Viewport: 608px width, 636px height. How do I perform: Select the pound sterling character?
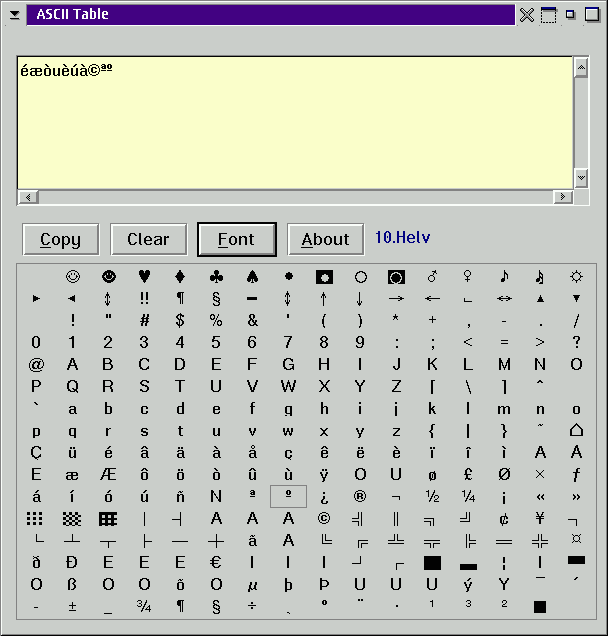coord(468,474)
